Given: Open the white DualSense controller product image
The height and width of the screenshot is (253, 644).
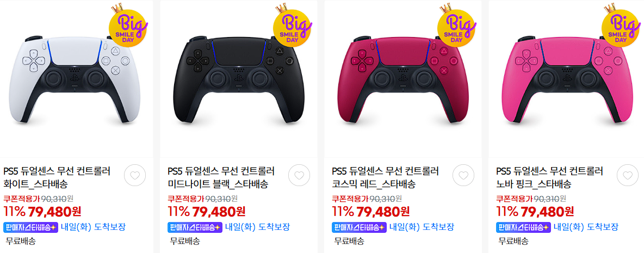Looking at the screenshot, I should (x=75, y=80).
